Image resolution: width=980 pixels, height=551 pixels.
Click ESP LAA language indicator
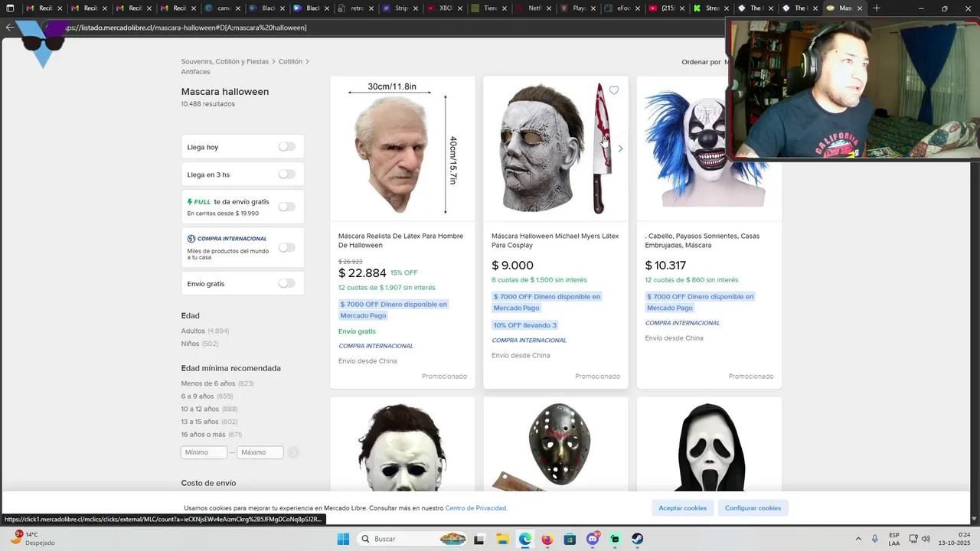894,539
